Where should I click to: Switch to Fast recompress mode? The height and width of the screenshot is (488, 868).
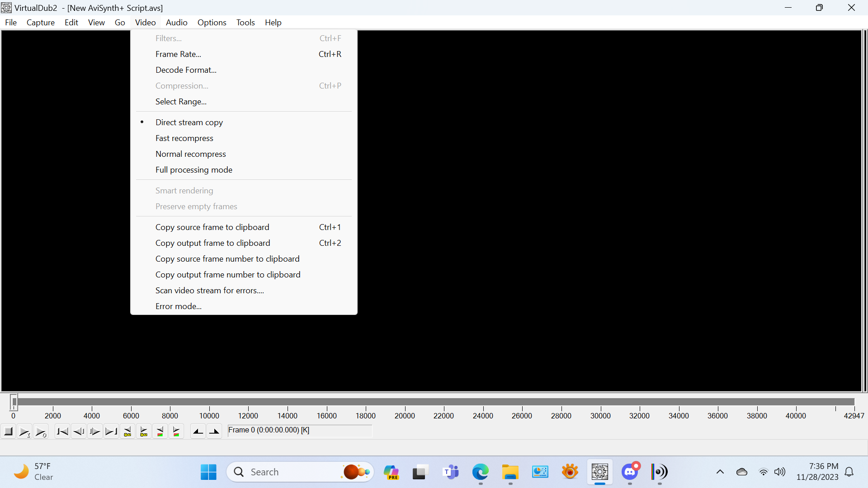[184, 138]
